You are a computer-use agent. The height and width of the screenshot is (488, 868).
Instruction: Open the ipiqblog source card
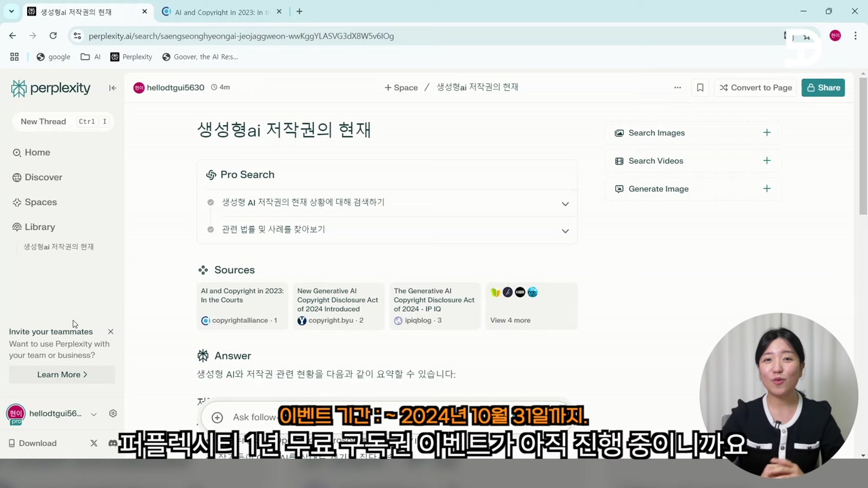(x=435, y=306)
